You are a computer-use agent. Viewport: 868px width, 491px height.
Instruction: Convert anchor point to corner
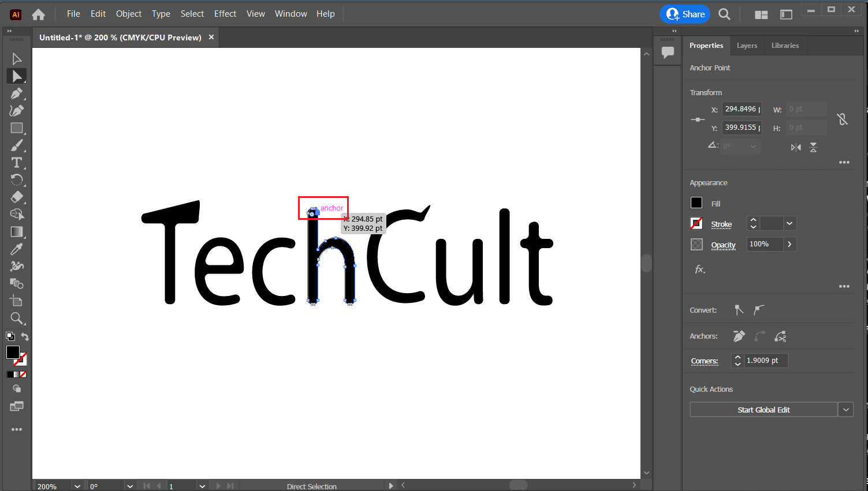(x=739, y=310)
